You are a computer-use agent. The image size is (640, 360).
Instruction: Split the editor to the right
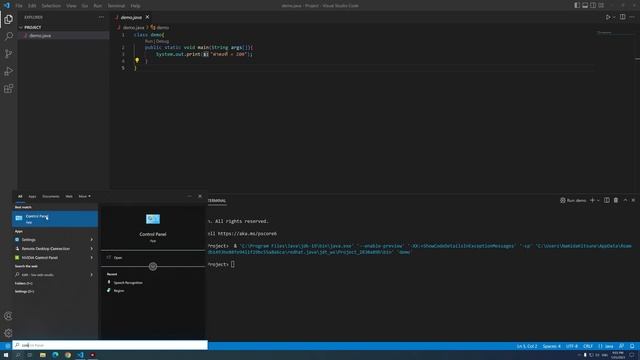tap(622, 17)
